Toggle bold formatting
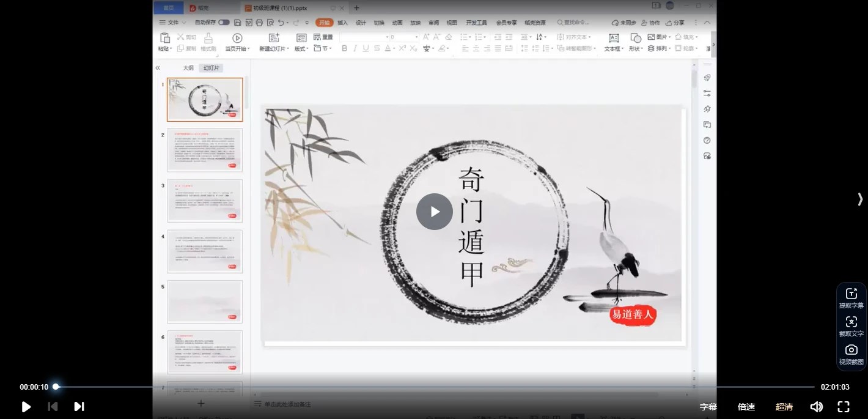The height and width of the screenshot is (419, 868). [x=344, y=48]
